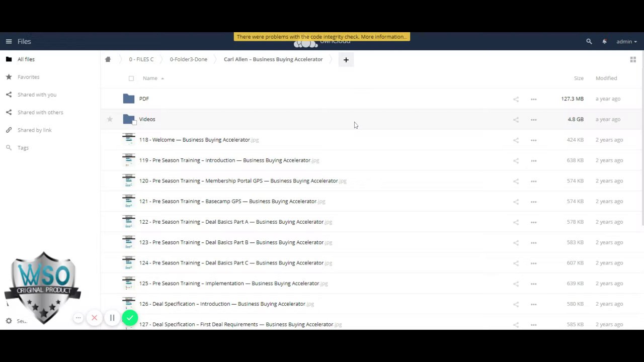Open the '0-Folder3-Done' breadcrumb
Image resolution: width=644 pixels, height=362 pixels.
pos(189,59)
